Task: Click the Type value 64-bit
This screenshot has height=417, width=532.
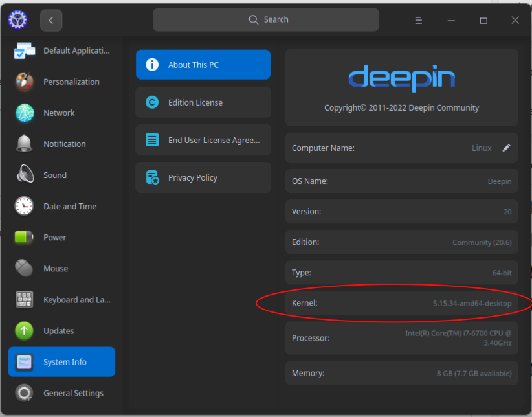Action: (502, 273)
